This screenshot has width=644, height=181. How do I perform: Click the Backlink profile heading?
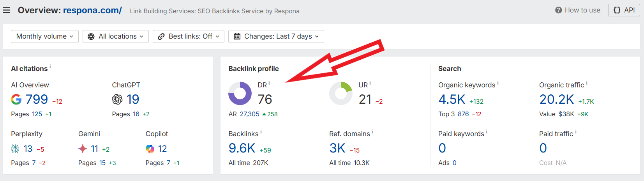point(254,69)
